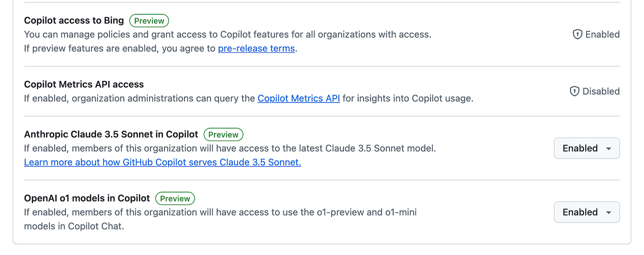Select Anthropic Claude 3.5 Sonnet in Copilot heading

[111, 134]
